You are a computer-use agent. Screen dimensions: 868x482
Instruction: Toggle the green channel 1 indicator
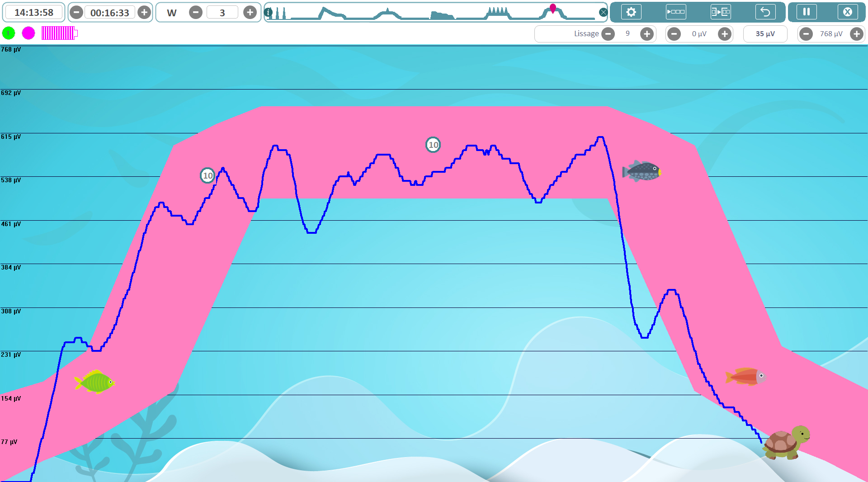click(x=9, y=33)
